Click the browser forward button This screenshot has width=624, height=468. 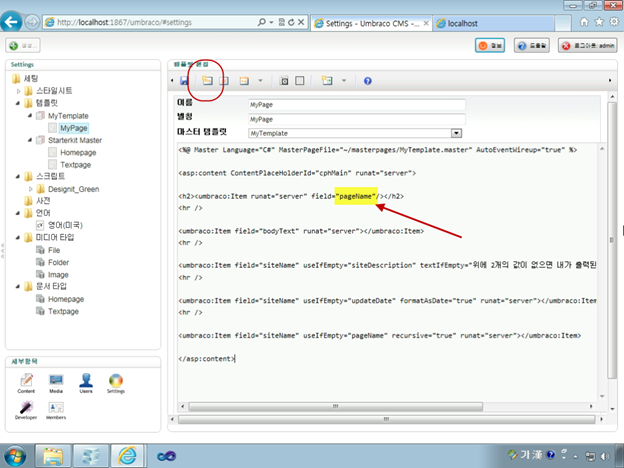32,22
